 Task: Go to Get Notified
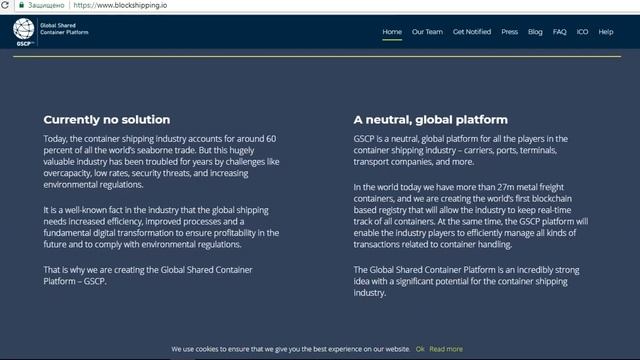click(472, 32)
